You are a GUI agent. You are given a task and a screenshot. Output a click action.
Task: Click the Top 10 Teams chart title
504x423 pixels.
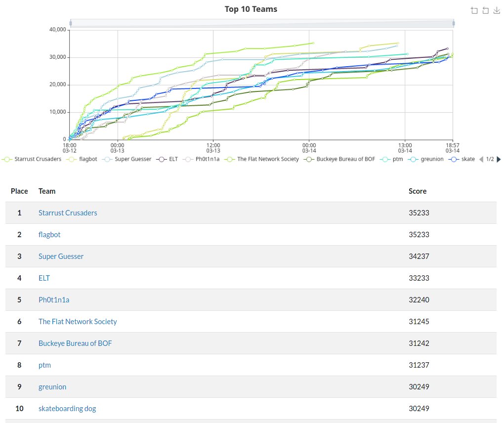coord(251,9)
